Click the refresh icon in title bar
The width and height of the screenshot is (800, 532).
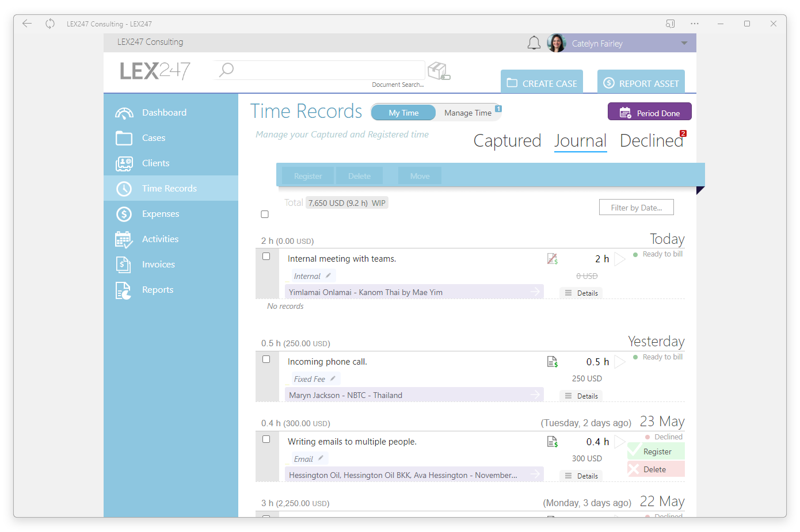[x=50, y=24]
